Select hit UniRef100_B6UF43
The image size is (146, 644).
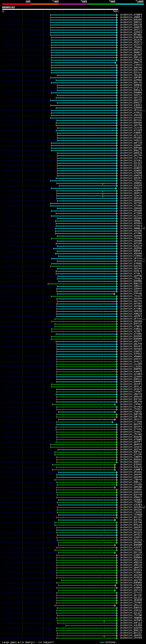131,50
